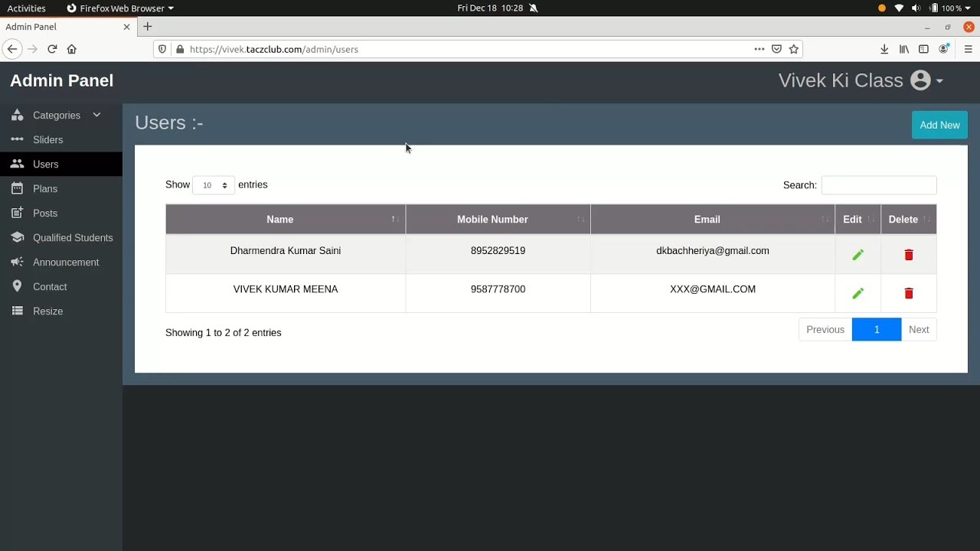Open the new tab plus button
The height and width of the screenshot is (551, 980).
[x=148, y=27]
